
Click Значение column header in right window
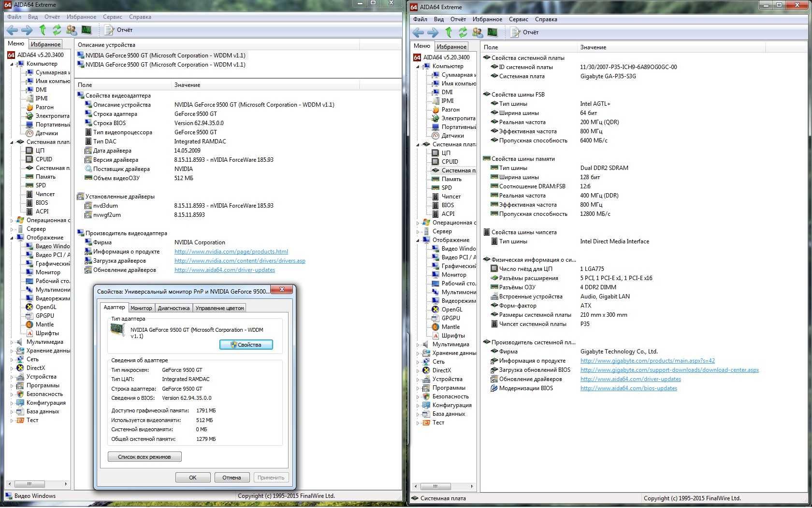pyautogui.click(x=671, y=47)
